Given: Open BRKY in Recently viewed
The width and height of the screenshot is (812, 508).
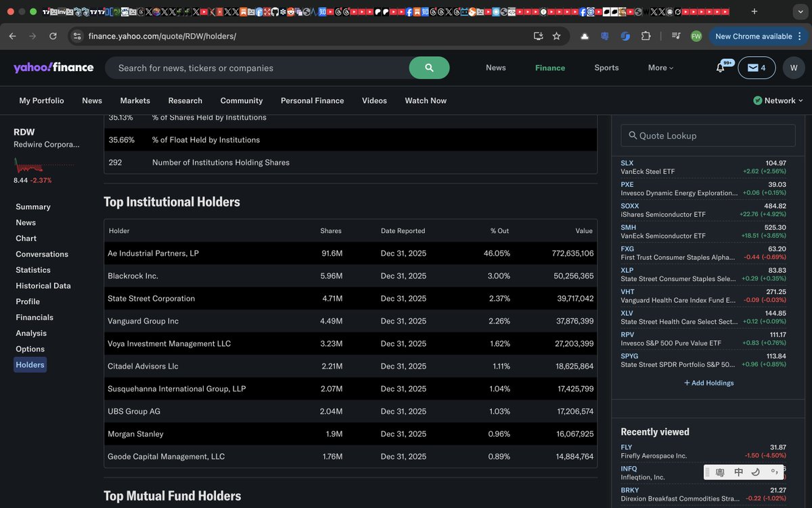Looking at the screenshot, I should pyautogui.click(x=630, y=490).
